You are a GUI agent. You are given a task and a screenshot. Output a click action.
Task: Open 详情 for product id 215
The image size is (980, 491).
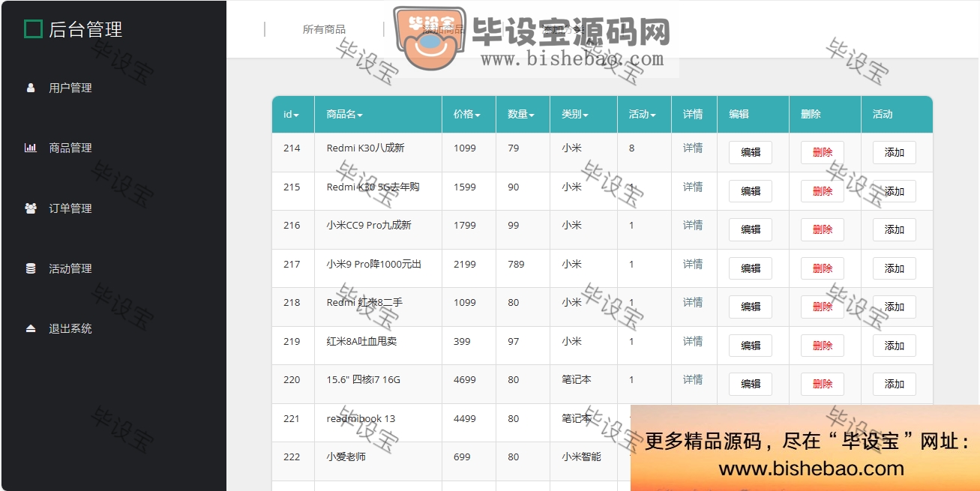(693, 187)
